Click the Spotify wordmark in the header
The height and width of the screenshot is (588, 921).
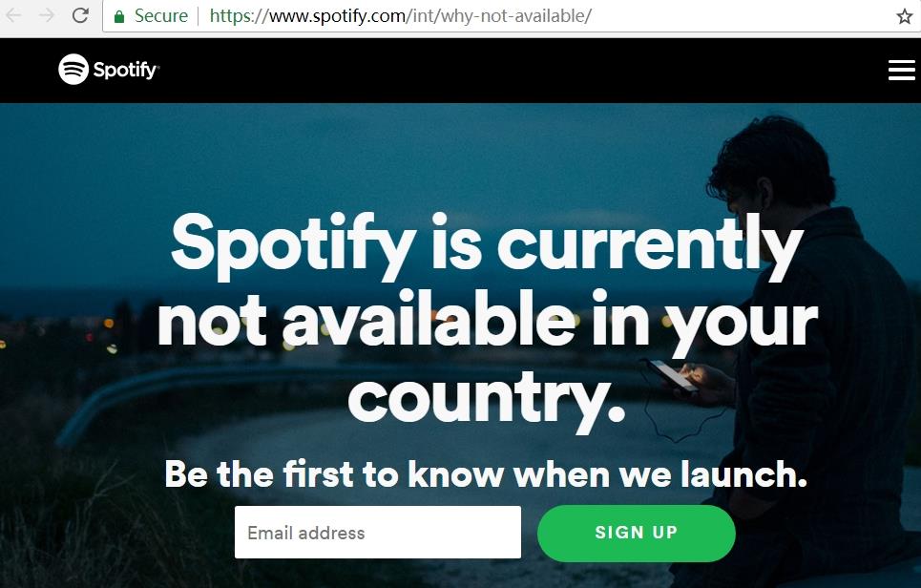126,70
